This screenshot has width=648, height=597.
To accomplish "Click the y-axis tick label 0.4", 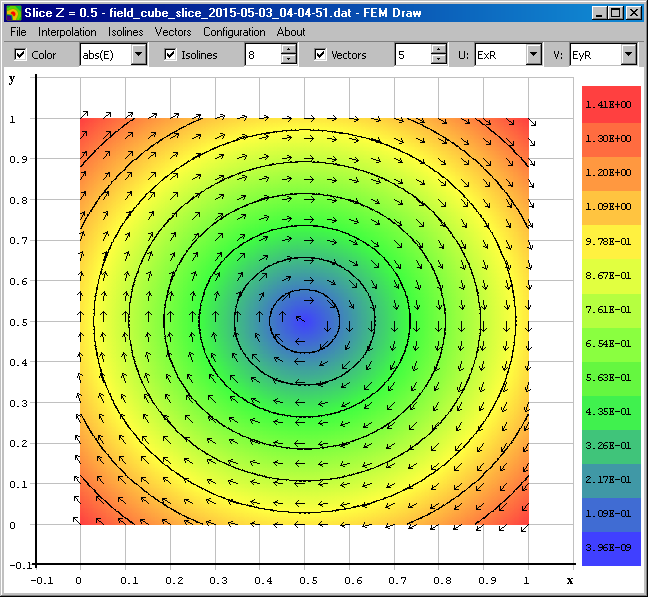I will coord(18,362).
